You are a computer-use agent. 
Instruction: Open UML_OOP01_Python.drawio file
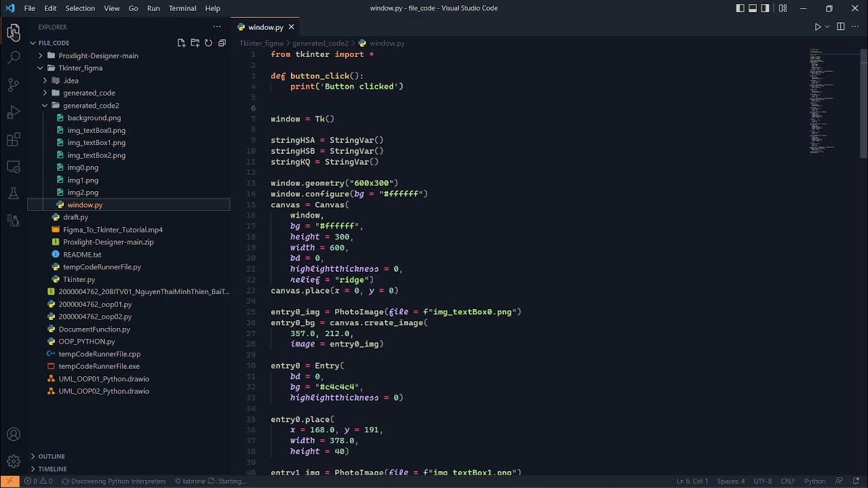pyautogui.click(x=104, y=379)
